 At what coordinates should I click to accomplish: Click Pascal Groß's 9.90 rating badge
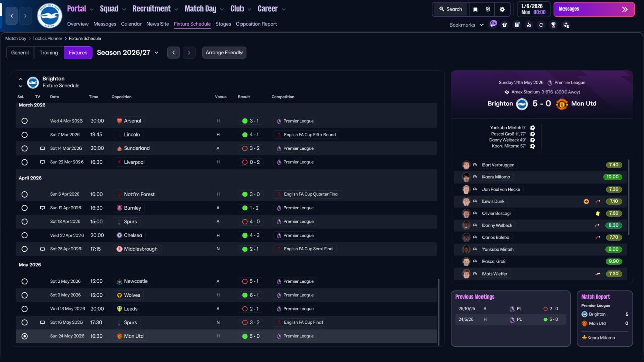613,261
